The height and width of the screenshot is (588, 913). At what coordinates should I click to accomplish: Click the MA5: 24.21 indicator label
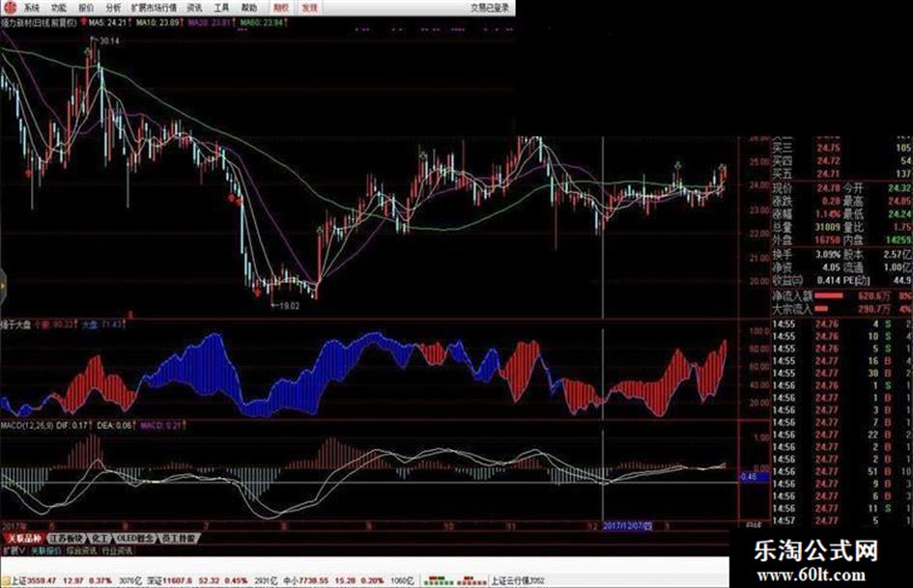click(107, 23)
